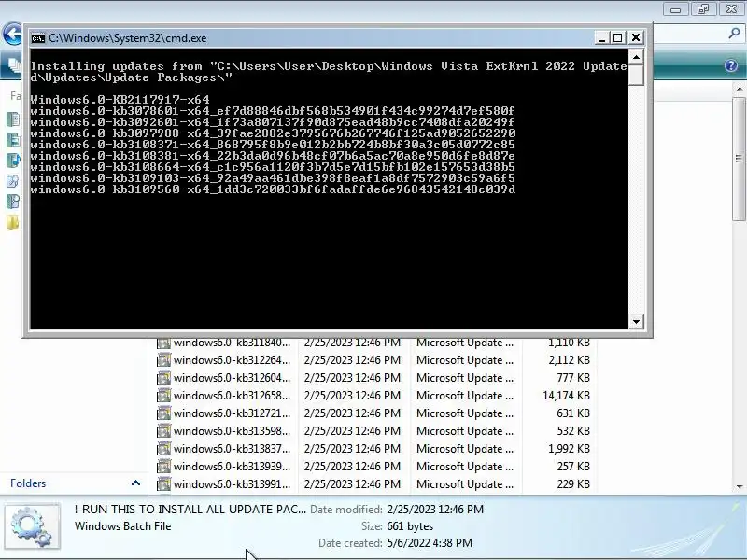The image size is (747, 560).
Task: Go back with Explorer's blue Back arrow
Action: point(12,35)
